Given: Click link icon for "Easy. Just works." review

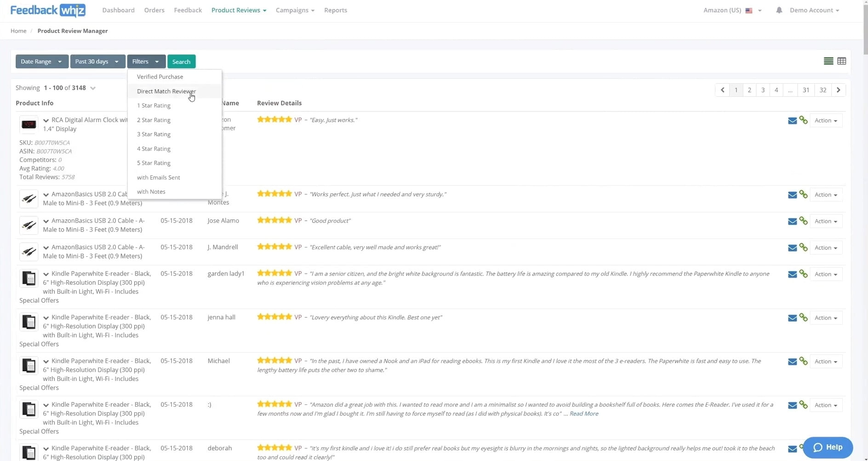Looking at the screenshot, I should (804, 120).
